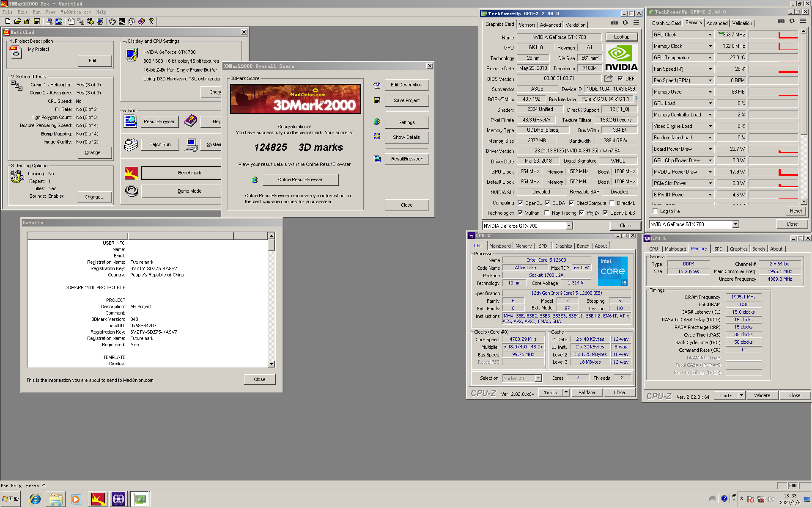This screenshot has height=508, width=812.
Task: Click the batch run stack toolbar icon
Action: point(132,21)
